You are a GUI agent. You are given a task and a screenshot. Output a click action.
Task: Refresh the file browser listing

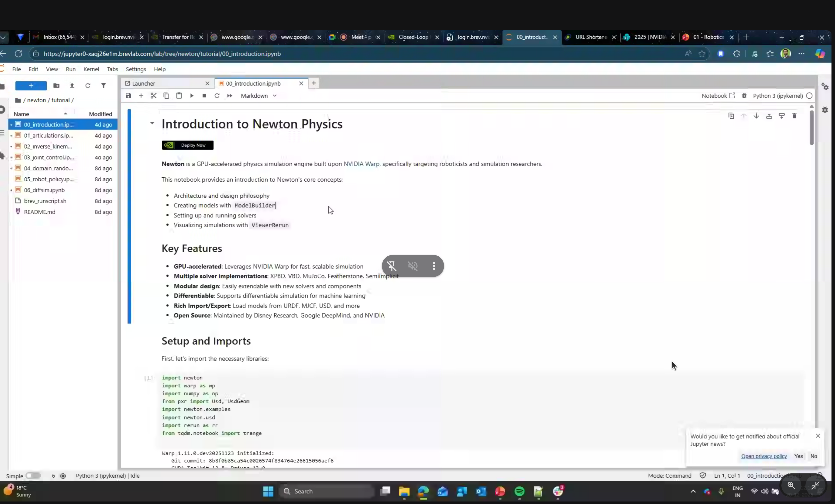pyautogui.click(x=88, y=85)
